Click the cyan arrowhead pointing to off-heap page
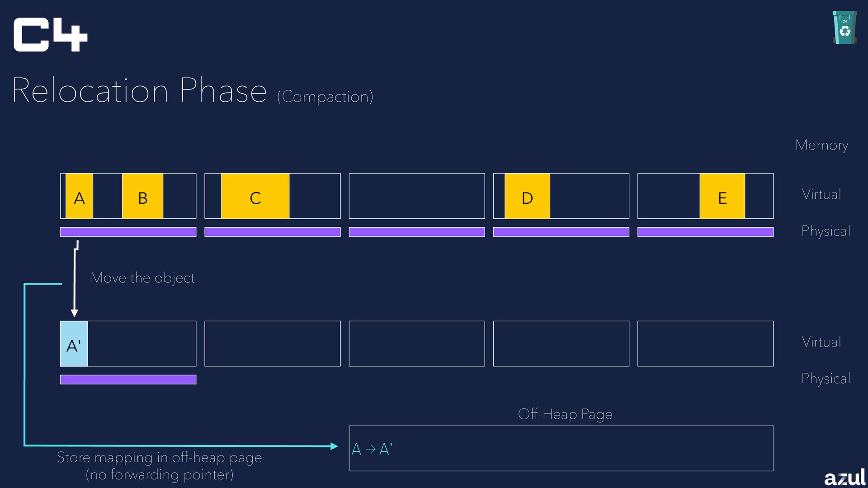This screenshot has height=488, width=868. (x=334, y=446)
